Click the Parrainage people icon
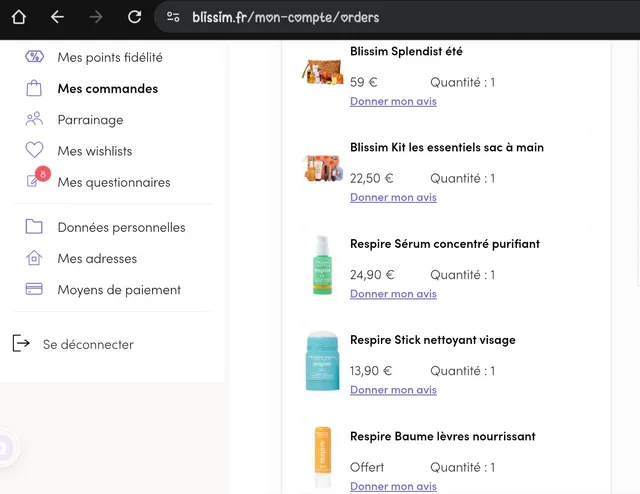Viewport: 640px width, 494px height. (34, 119)
